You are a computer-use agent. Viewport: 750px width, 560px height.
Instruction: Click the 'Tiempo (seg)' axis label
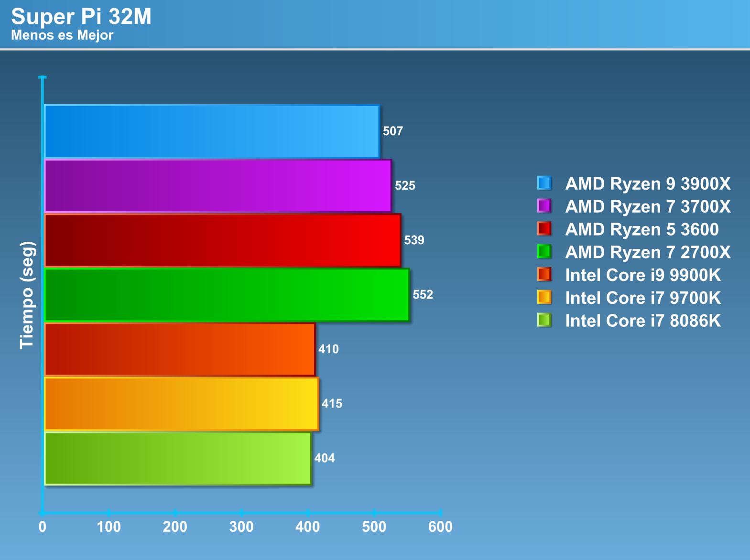pos(27,295)
